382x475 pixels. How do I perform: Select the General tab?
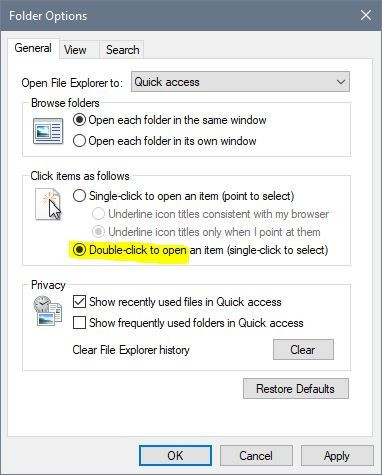(x=33, y=48)
